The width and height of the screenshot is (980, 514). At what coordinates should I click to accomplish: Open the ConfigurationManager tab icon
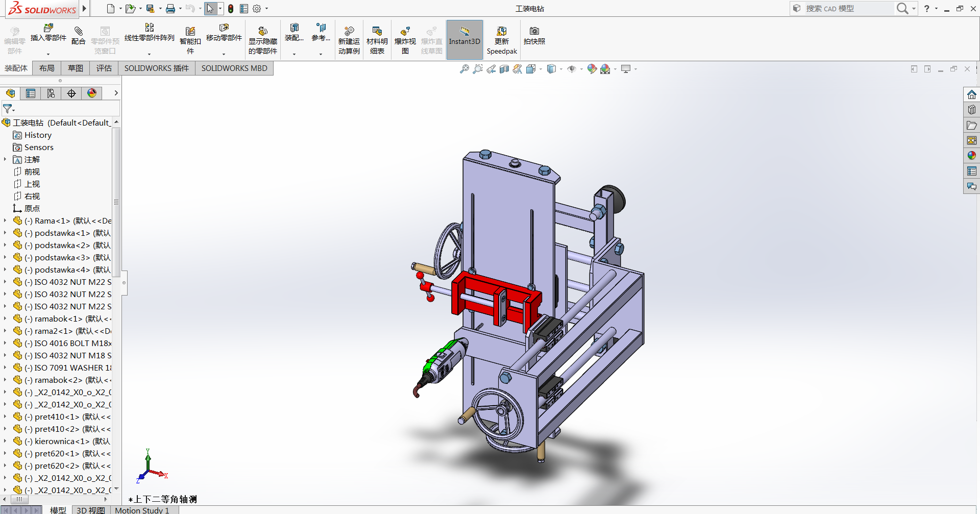pos(51,93)
